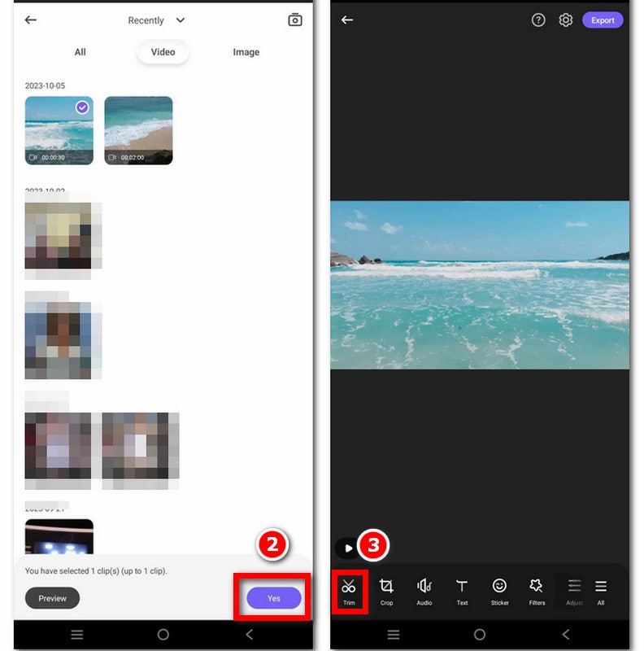Tap home circle on left phone navbar
The width and height of the screenshot is (644, 651).
(163, 635)
